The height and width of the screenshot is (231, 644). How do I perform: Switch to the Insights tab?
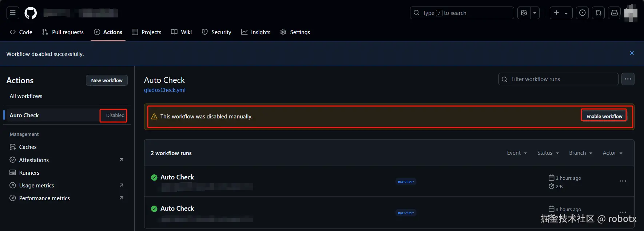256,32
